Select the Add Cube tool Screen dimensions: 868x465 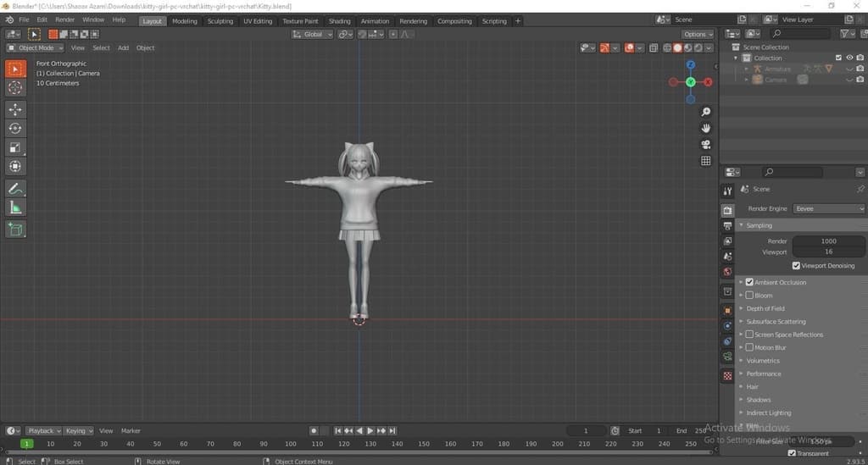pos(15,229)
